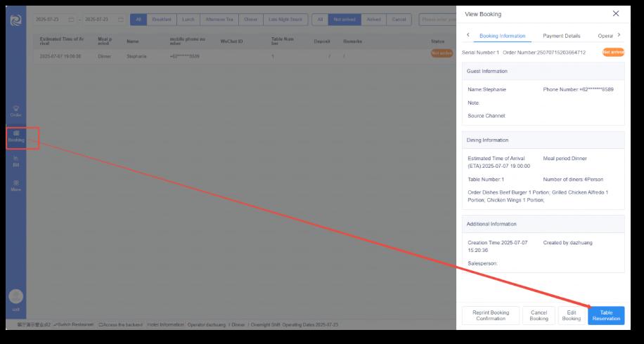Click the Table Number column header
644x344 pixels.
click(x=283, y=41)
